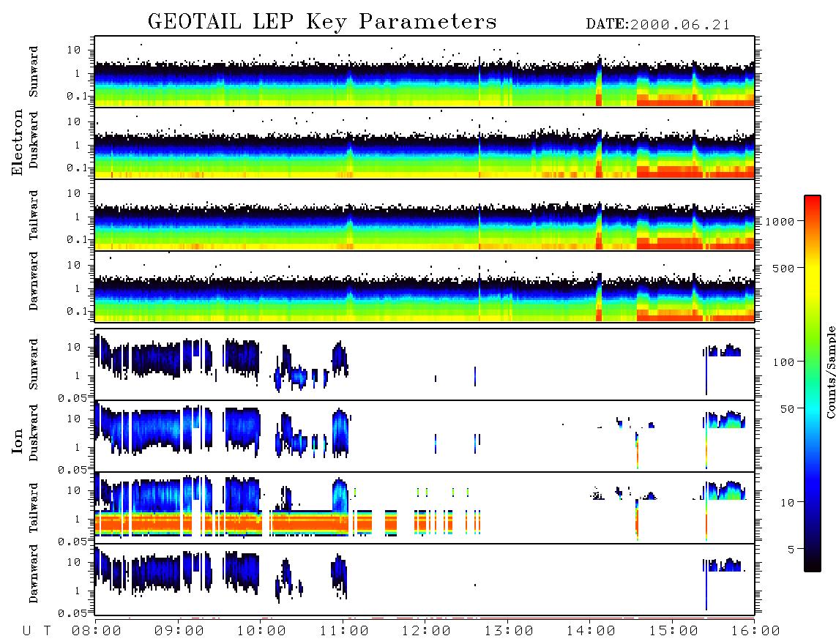This screenshot has height=644, width=836.
Task: Click the 09:00 time tick label
Action: (x=179, y=631)
